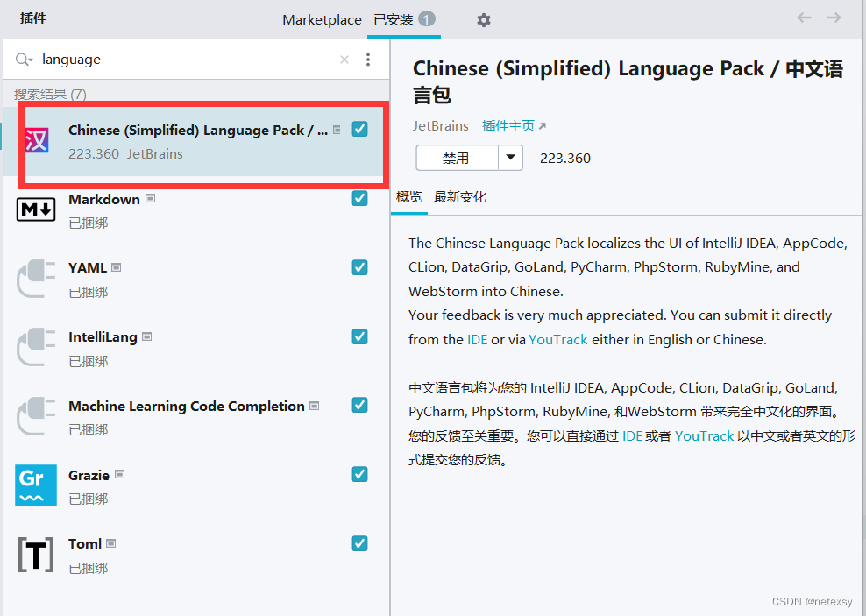This screenshot has width=866, height=616.
Task: Open the YouTrack link in the Chinese description
Action: pos(704,436)
